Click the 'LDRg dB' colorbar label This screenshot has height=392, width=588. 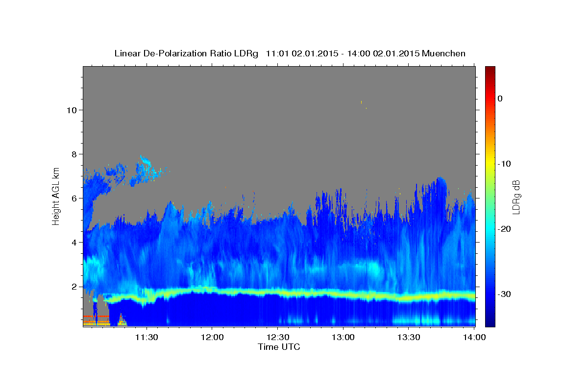click(x=515, y=196)
